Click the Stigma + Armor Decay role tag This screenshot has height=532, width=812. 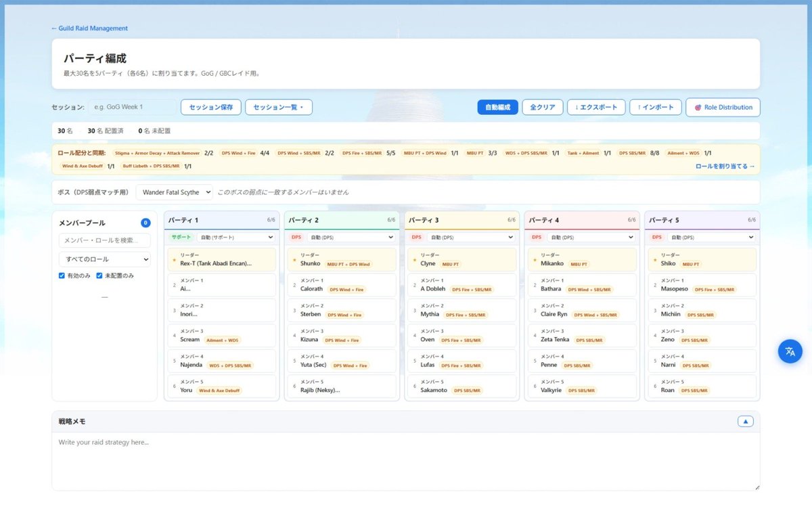pyautogui.click(x=157, y=153)
